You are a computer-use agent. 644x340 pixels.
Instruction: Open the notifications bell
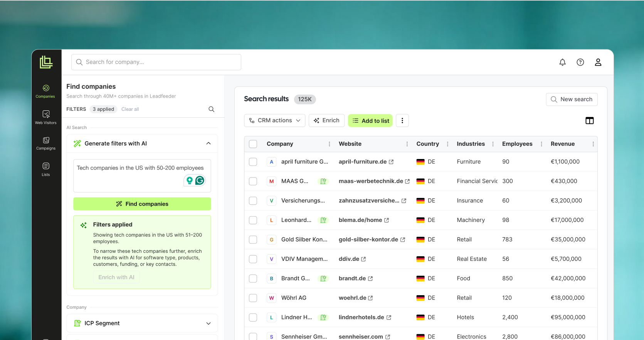click(x=563, y=62)
